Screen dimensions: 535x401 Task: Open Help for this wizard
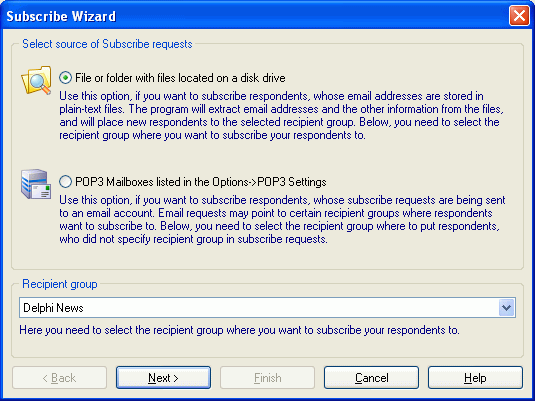click(475, 378)
